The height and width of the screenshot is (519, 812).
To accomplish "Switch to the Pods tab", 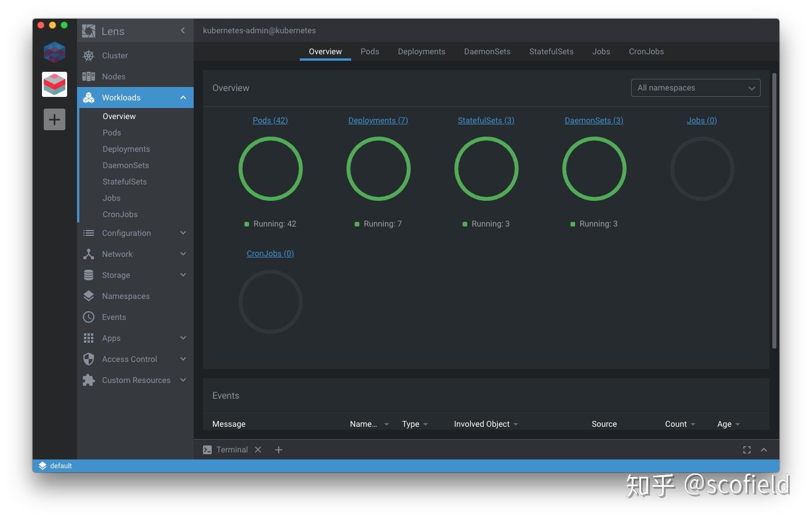I will pyautogui.click(x=370, y=51).
